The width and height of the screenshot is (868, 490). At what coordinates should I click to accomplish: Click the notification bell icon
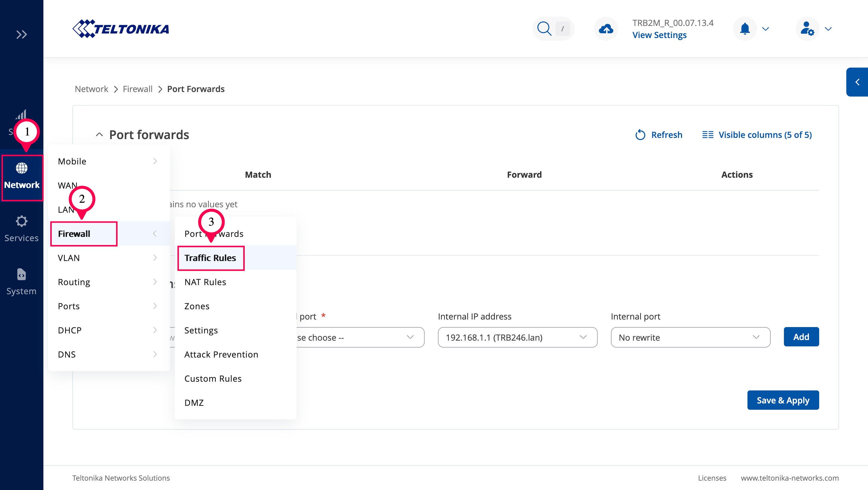745,29
